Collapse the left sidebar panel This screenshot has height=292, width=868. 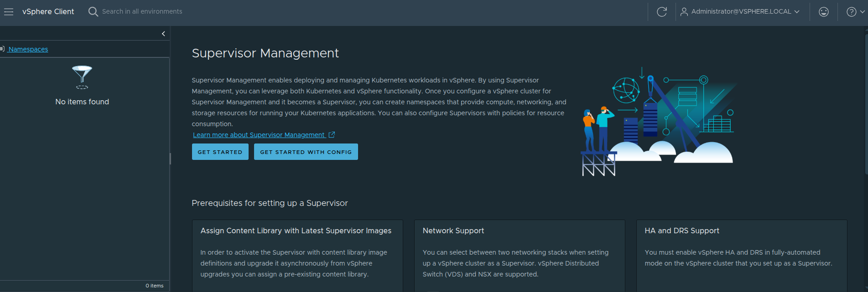[163, 34]
